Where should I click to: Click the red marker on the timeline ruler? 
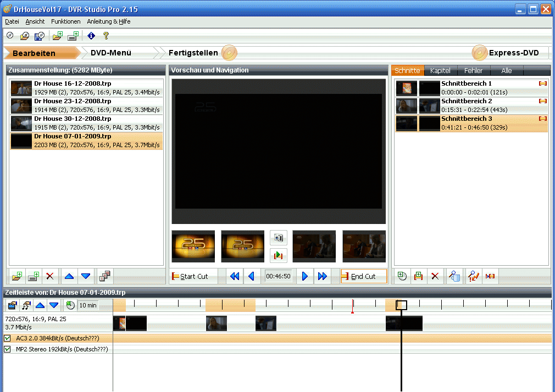click(352, 312)
